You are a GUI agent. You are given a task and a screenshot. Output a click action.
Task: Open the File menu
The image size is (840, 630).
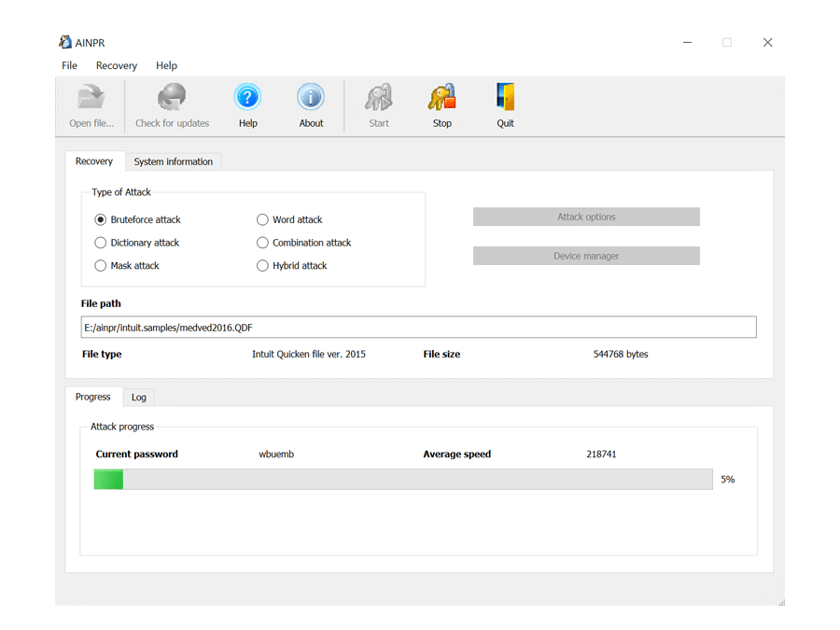pos(70,66)
